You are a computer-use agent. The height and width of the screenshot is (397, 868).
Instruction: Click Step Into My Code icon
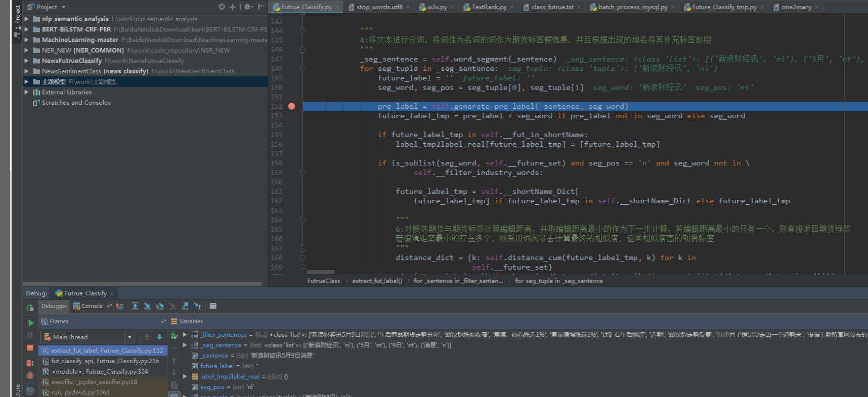[160, 306]
